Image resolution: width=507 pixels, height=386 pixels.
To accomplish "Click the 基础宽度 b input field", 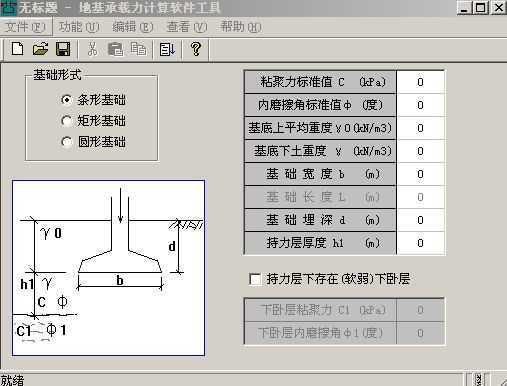I will [x=420, y=174].
